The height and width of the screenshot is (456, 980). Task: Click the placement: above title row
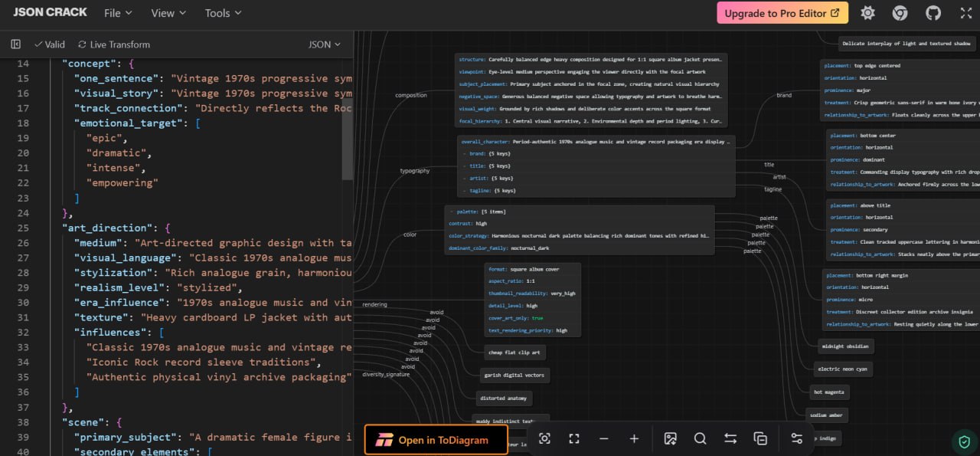[903, 205]
